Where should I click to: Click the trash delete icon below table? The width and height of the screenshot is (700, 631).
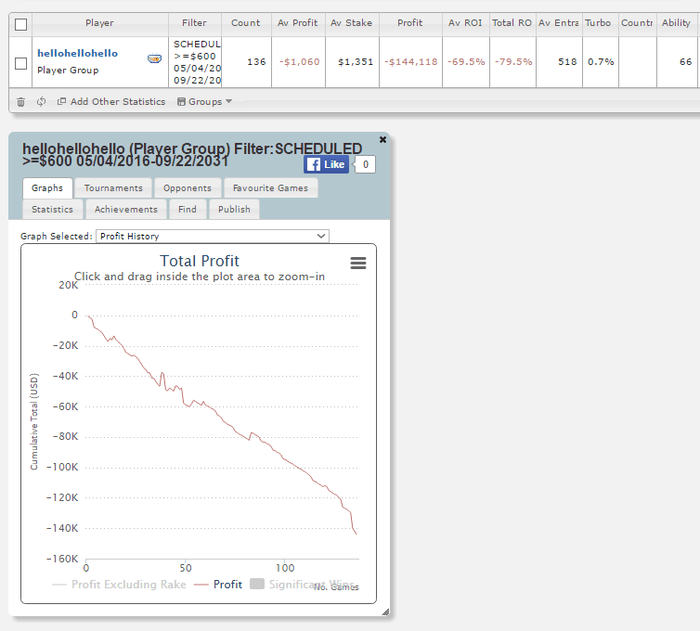[x=21, y=102]
